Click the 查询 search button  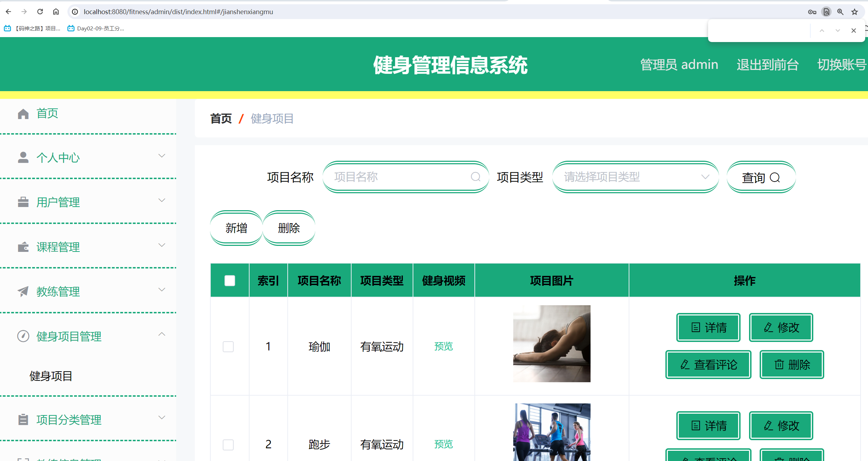[x=761, y=177]
